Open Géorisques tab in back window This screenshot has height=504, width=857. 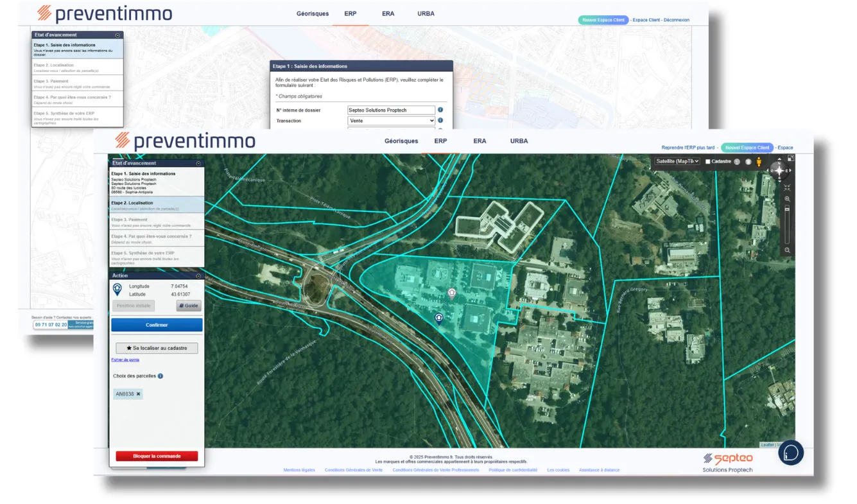click(313, 13)
